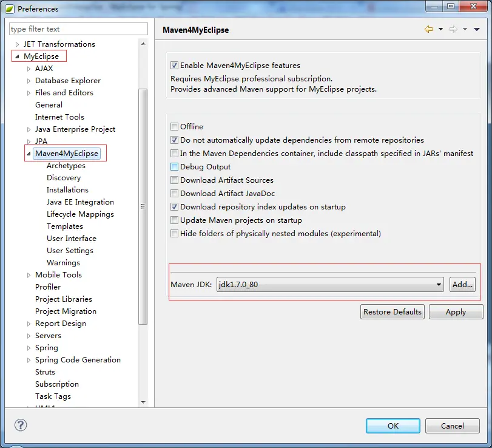The width and height of the screenshot is (492, 448).
Task: Select Profiler tree item
Action: [48, 287]
